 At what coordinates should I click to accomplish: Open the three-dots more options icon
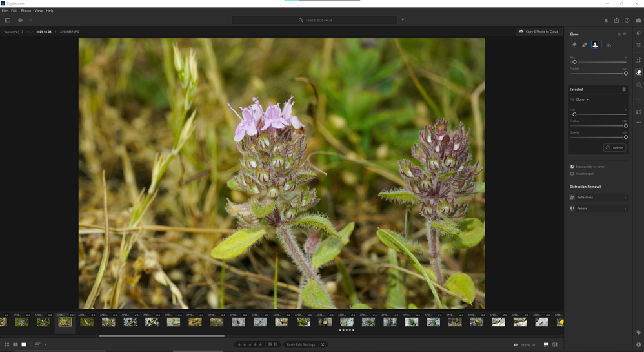(639, 122)
